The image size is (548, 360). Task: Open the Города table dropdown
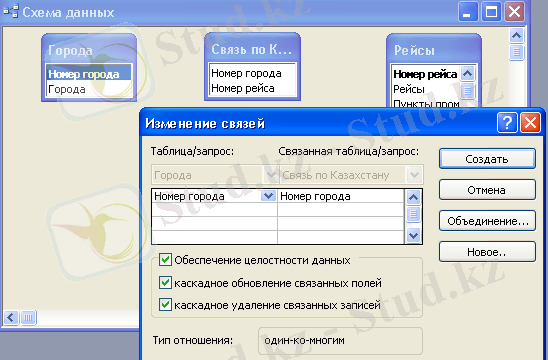click(x=271, y=174)
